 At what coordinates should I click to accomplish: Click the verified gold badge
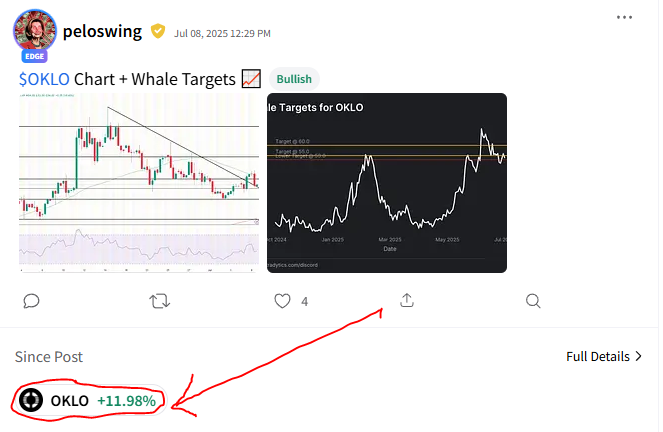[x=158, y=31]
